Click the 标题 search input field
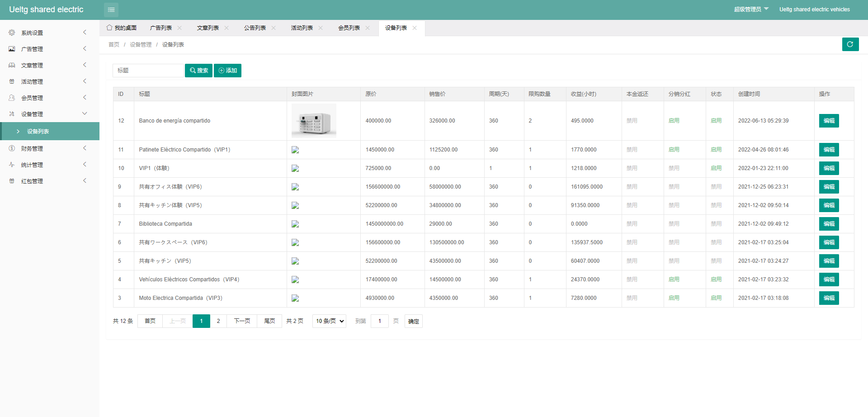This screenshot has height=417, width=868. 148,71
